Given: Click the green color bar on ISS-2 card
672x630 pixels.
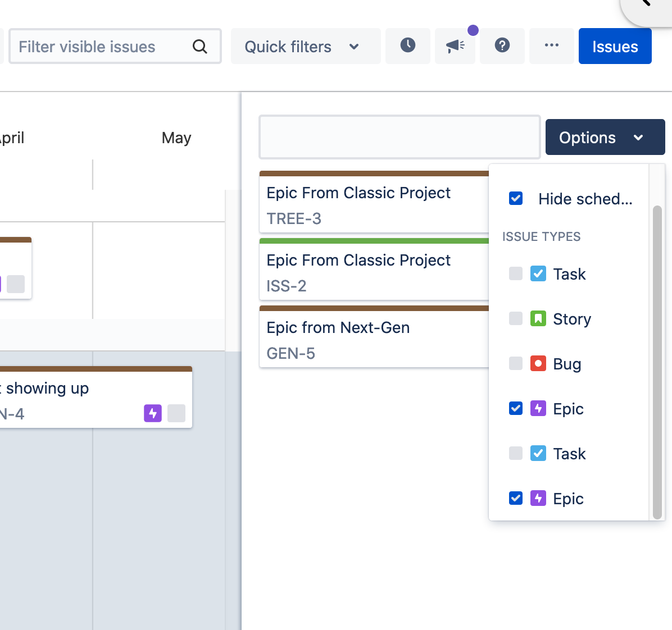Looking at the screenshot, I should point(374,241).
